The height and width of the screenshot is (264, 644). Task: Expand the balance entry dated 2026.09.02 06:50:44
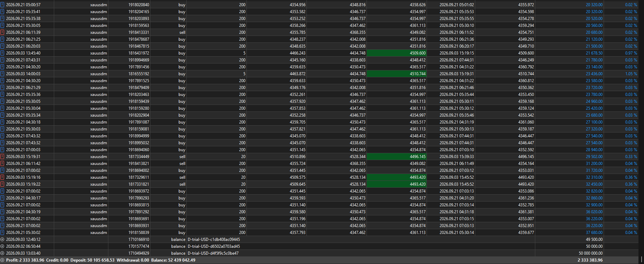coord(2,246)
